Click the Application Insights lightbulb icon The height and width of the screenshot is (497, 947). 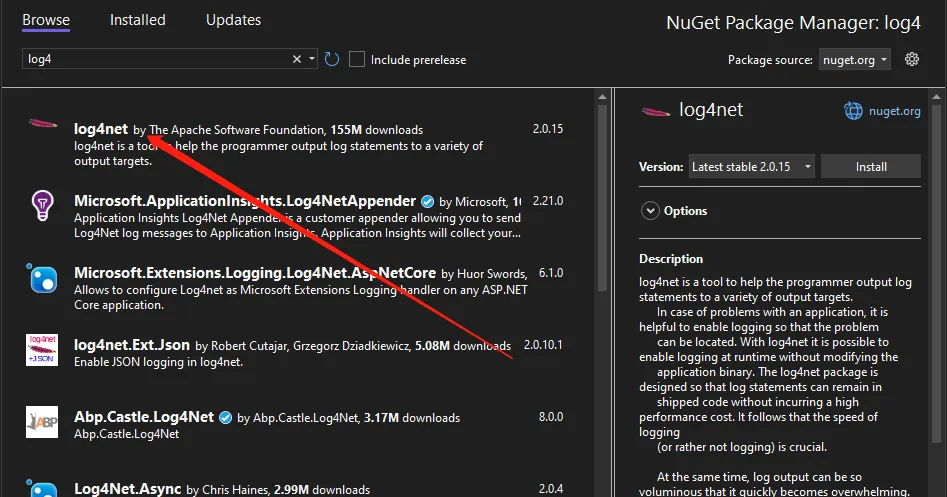(42, 205)
